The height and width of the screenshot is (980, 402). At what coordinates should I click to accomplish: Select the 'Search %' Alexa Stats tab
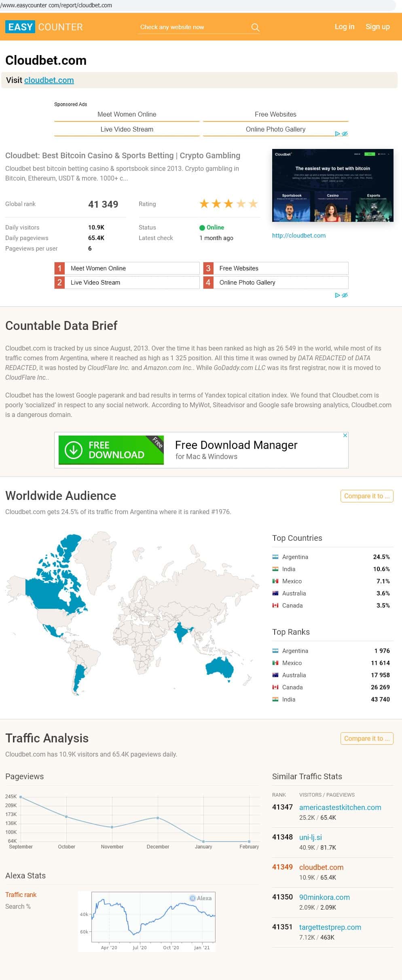(18, 906)
